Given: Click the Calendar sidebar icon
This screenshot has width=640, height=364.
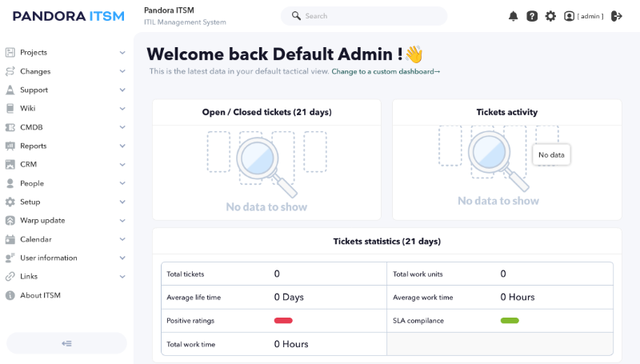Looking at the screenshot, I should click(x=10, y=239).
